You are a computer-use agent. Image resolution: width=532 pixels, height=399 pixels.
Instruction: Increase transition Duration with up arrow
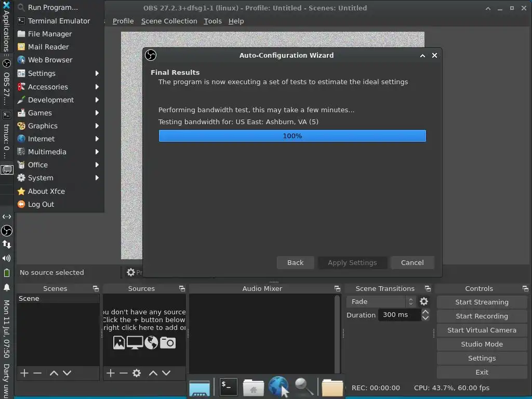tap(425, 312)
